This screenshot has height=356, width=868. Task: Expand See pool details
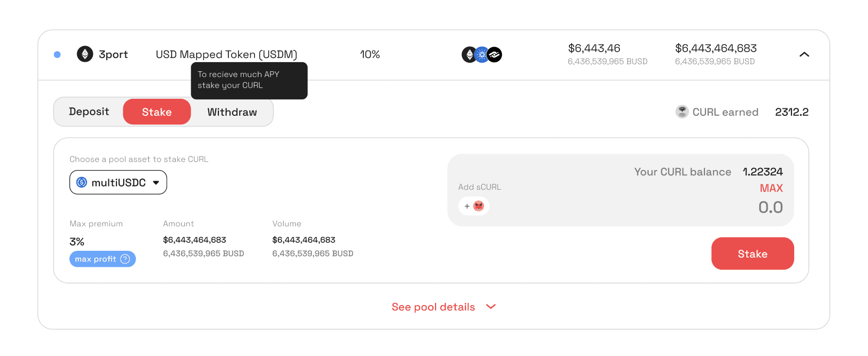point(443,307)
